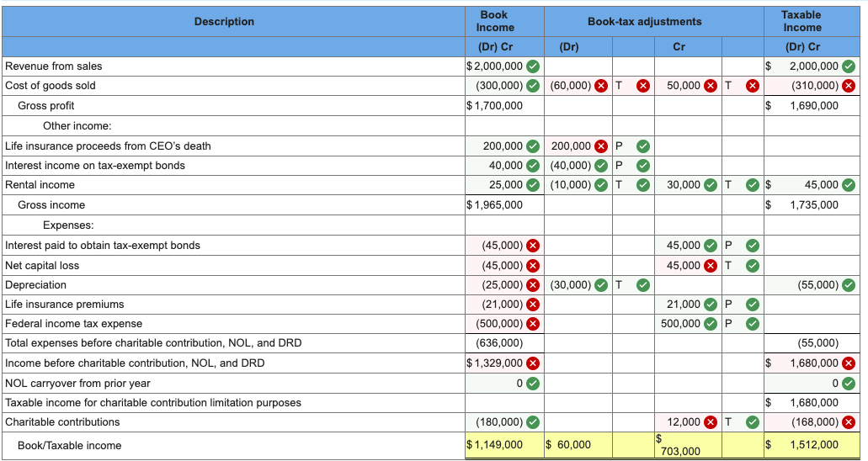Edit Charitable contributions 12,000 credit field
This screenshot has width=868, height=461.
688,422
